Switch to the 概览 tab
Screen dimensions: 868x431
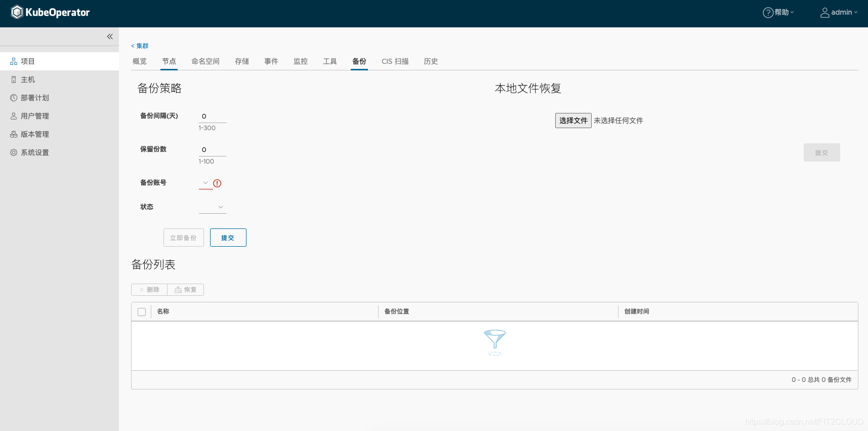pyautogui.click(x=140, y=61)
